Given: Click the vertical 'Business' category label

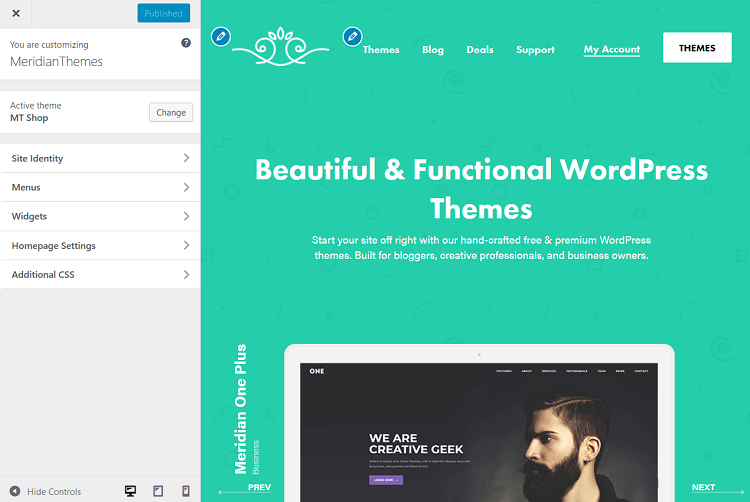Looking at the screenshot, I should point(256,458).
